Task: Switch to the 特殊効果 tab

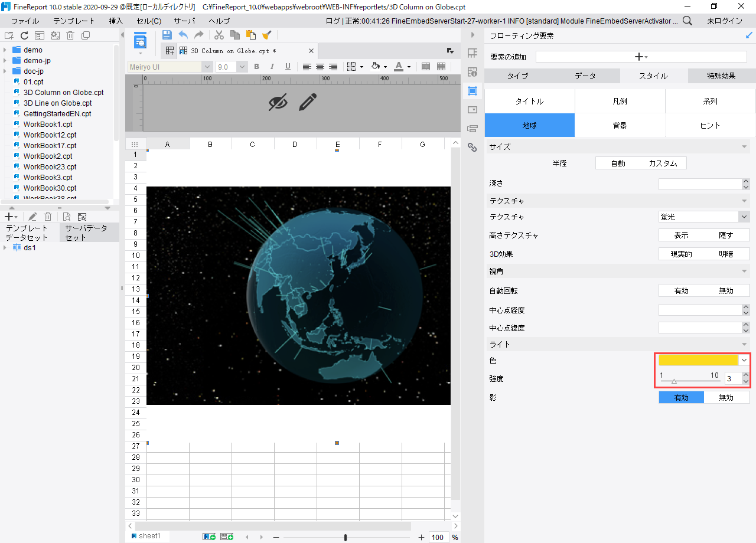Action: 722,76
